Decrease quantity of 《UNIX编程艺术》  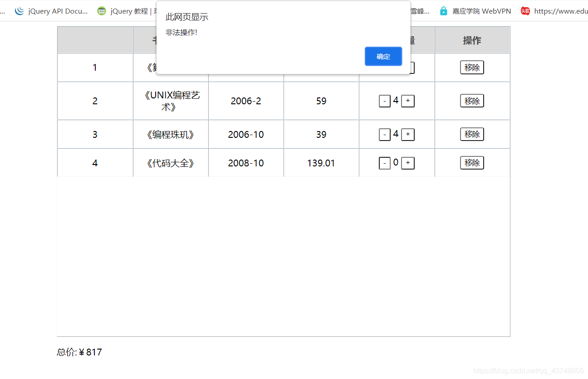click(x=385, y=101)
